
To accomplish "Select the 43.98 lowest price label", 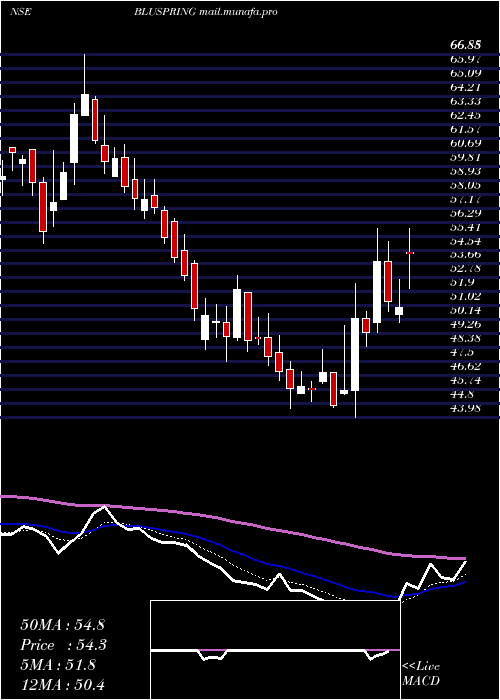I will 466,407.
